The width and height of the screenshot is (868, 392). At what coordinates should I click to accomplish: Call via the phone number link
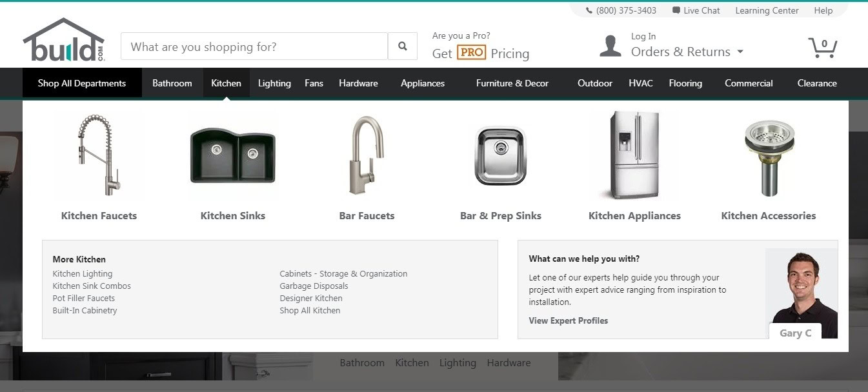[x=621, y=10]
